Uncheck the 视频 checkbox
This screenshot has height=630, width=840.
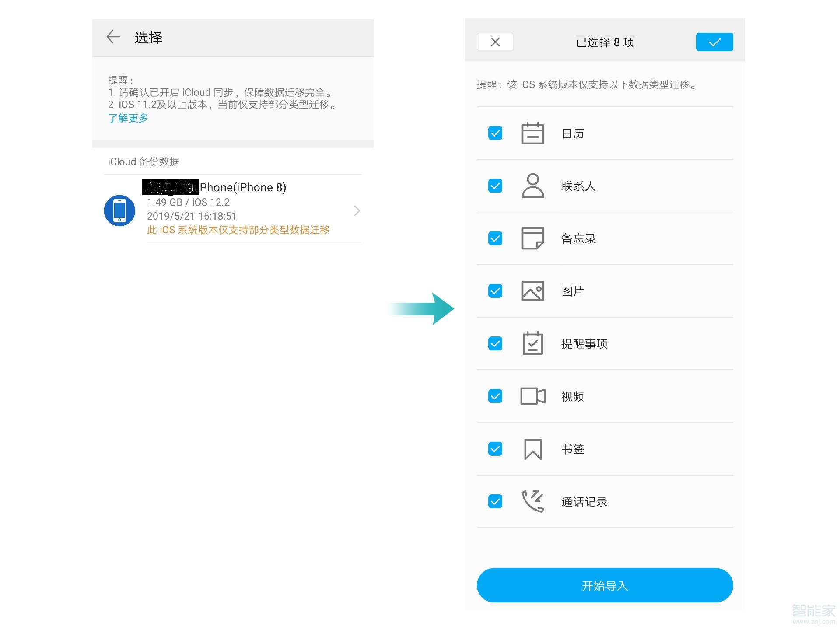pos(495,396)
